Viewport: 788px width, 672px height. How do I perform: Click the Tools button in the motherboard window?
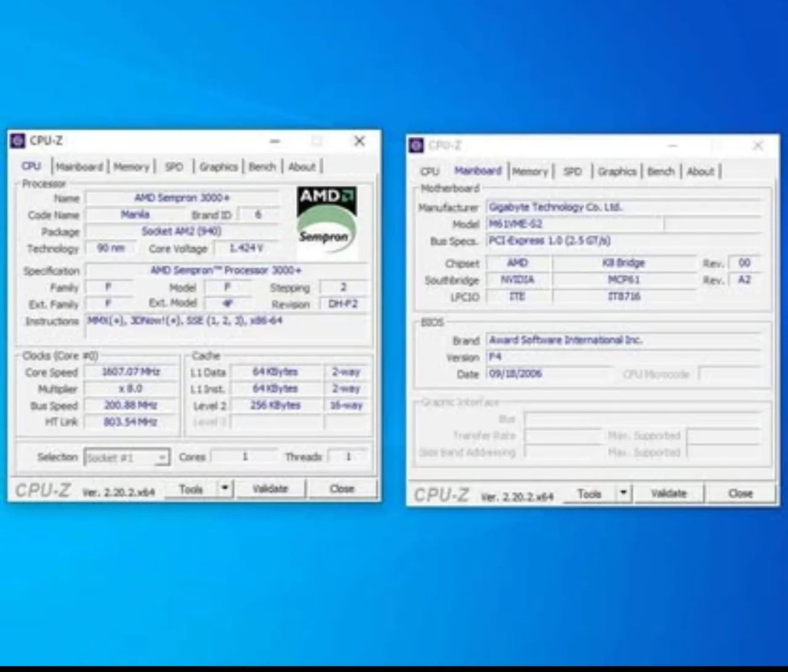coord(589,494)
